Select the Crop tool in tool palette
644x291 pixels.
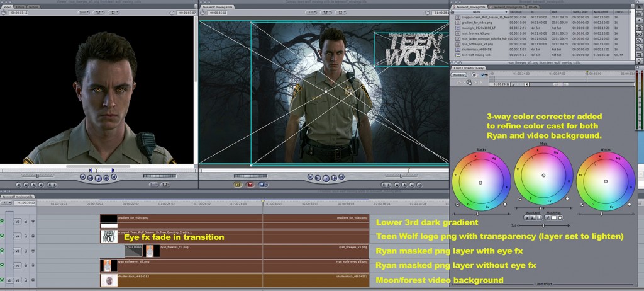[640, 54]
